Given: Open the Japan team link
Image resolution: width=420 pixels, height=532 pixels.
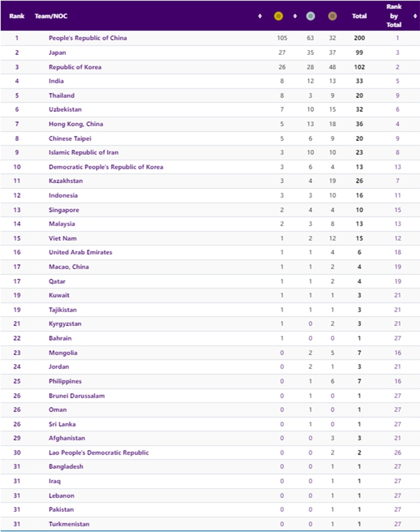Looking at the screenshot, I should point(57,53).
